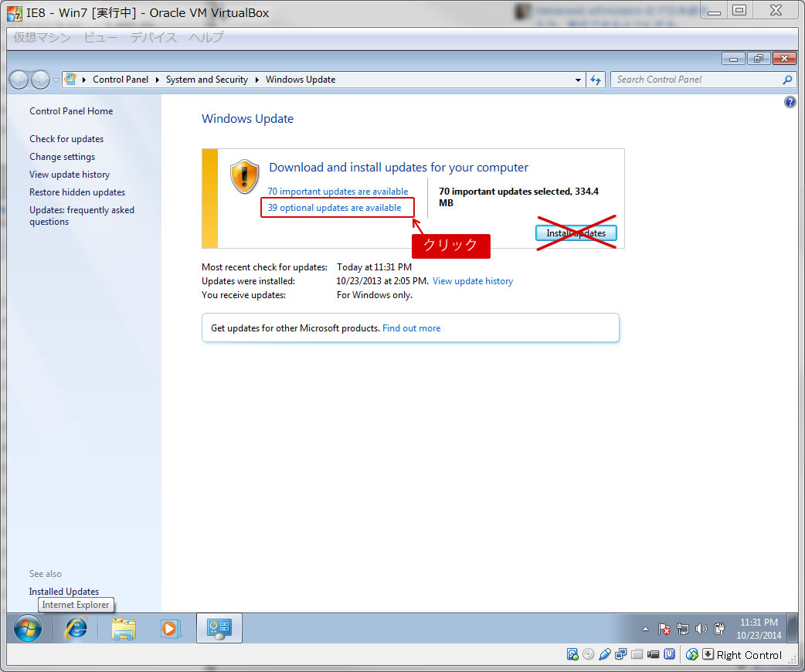This screenshot has height=672, width=805.
Task: Select the Control Panel taskbar icon
Action: 219,628
